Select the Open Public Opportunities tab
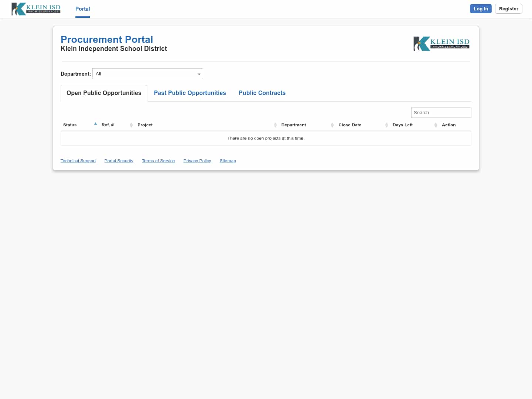This screenshot has width=532, height=399. tap(104, 93)
